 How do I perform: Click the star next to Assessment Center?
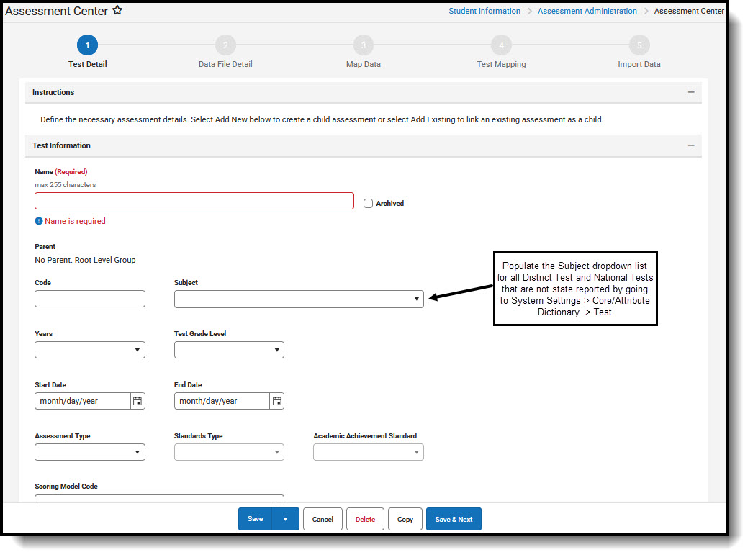point(116,10)
